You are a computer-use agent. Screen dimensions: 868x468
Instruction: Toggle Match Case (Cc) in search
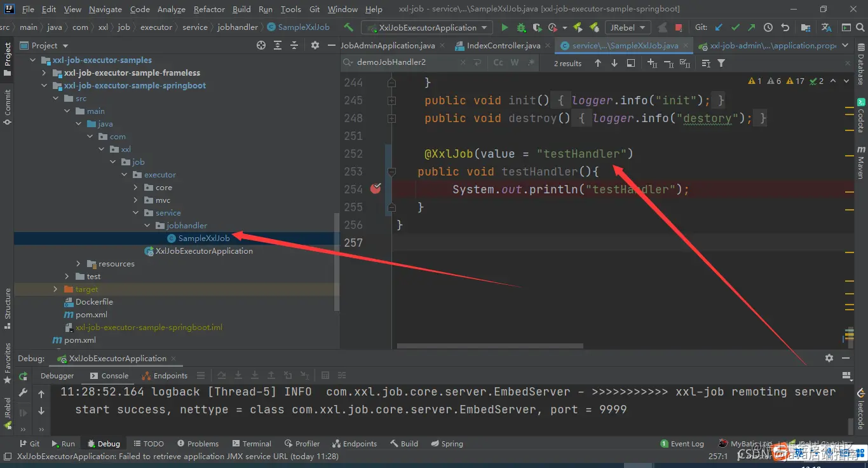coord(498,62)
